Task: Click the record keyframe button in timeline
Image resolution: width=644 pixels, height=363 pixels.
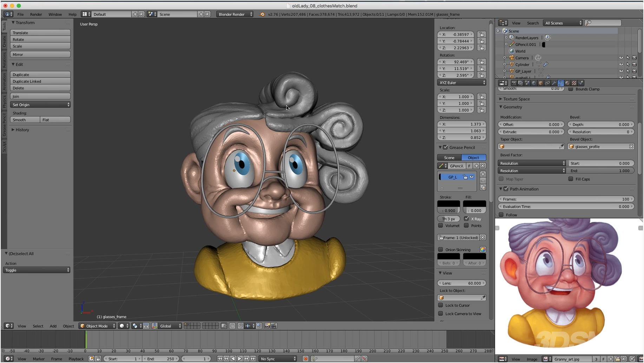Action: click(x=305, y=359)
